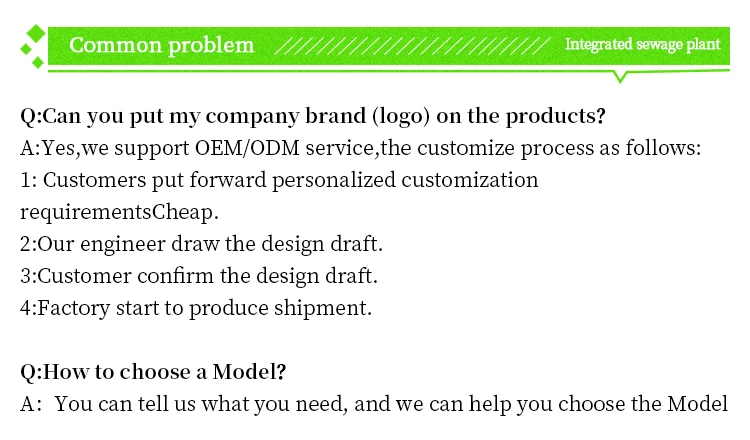The height and width of the screenshot is (440, 750).
Task: Click the small left diamond icon
Action: pyautogui.click(x=26, y=49)
